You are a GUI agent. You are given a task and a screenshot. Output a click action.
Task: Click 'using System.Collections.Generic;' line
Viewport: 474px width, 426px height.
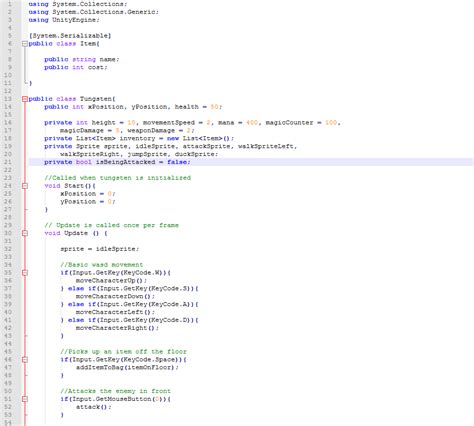click(x=94, y=12)
